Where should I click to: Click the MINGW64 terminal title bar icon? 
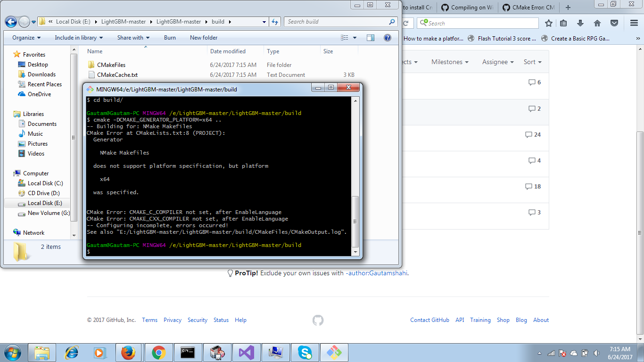(x=90, y=89)
